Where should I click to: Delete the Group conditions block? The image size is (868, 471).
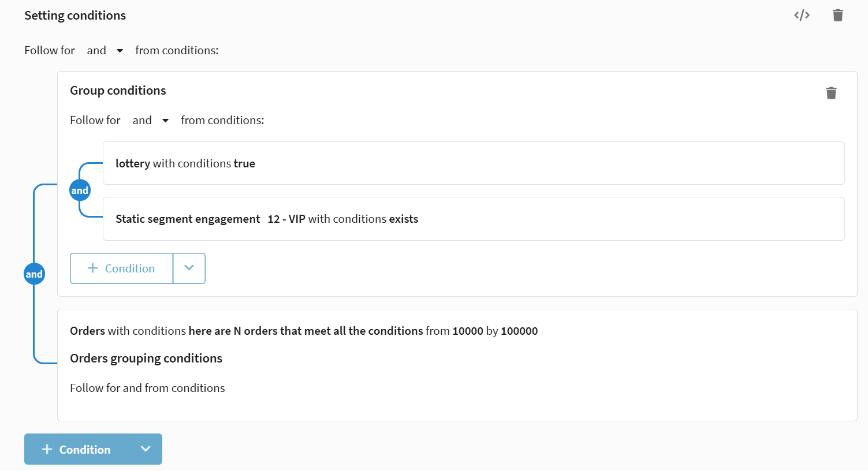click(831, 93)
